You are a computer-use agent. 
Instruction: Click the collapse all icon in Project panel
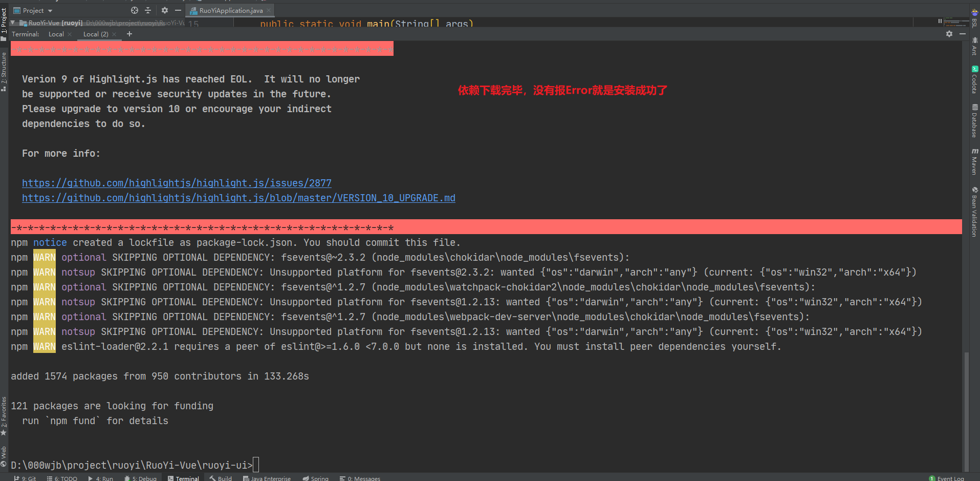click(x=148, y=10)
